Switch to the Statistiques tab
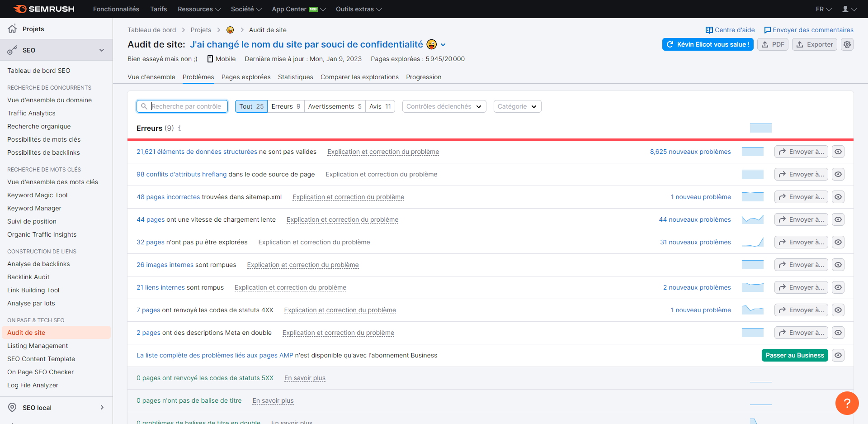This screenshot has height=424, width=868. point(295,77)
